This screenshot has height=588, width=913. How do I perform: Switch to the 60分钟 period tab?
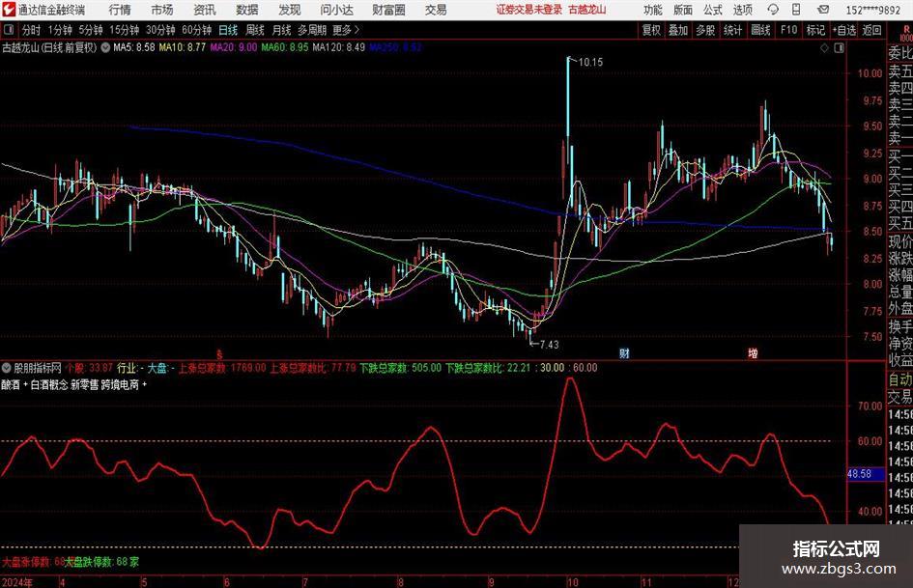196,30
